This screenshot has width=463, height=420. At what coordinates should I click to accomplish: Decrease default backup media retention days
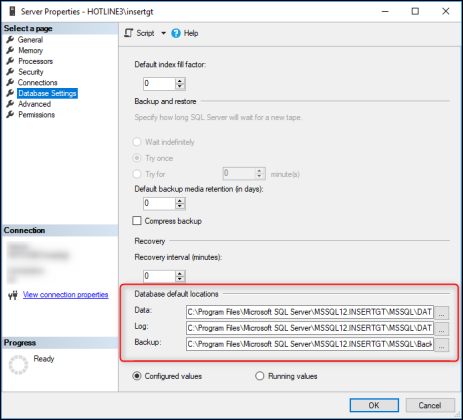tap(180, 206)
